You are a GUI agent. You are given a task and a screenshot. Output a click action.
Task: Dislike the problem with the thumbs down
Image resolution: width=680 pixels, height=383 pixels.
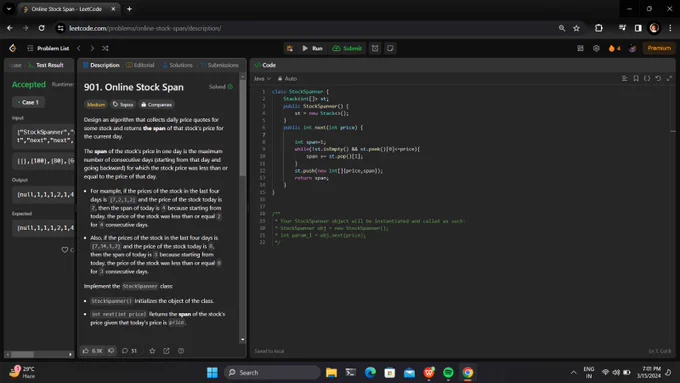(x=111, y=350)
